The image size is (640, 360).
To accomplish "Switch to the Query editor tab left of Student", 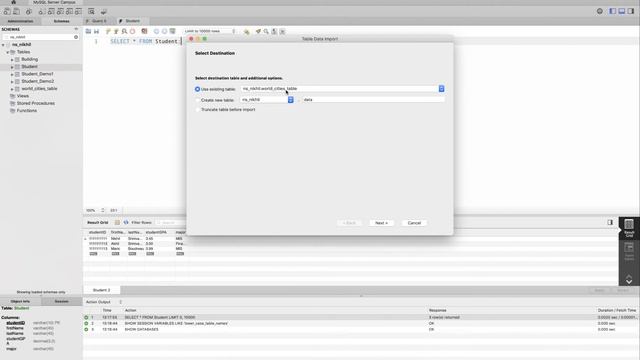I will (98, 21).
